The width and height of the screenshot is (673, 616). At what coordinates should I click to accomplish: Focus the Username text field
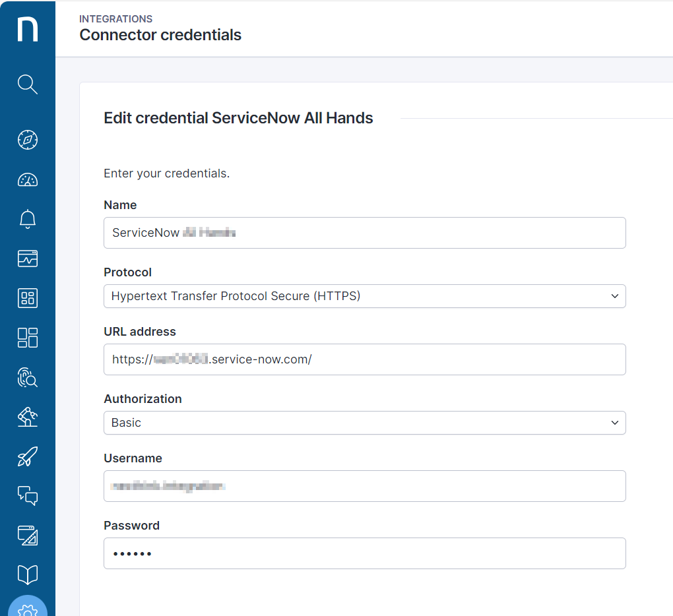coord(364,486)
